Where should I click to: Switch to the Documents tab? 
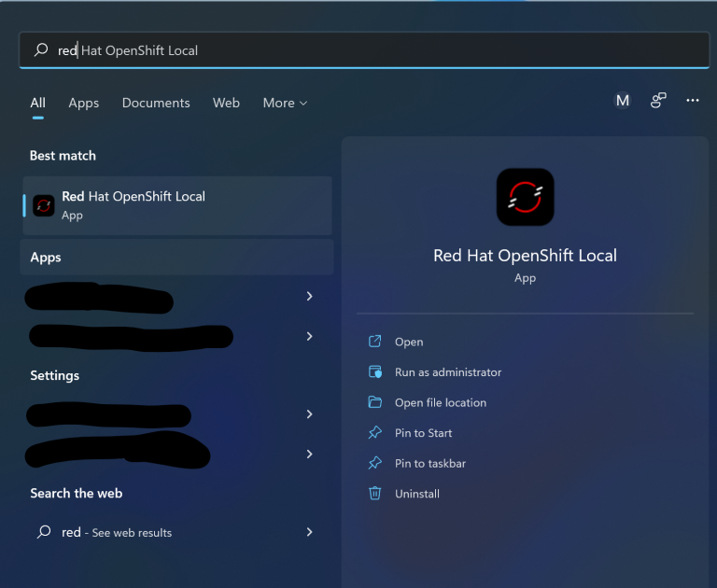click(x=156, y=104)
